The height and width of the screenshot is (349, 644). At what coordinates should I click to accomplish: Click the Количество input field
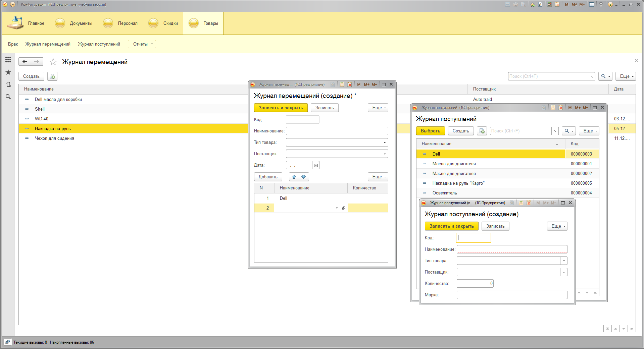475,284
